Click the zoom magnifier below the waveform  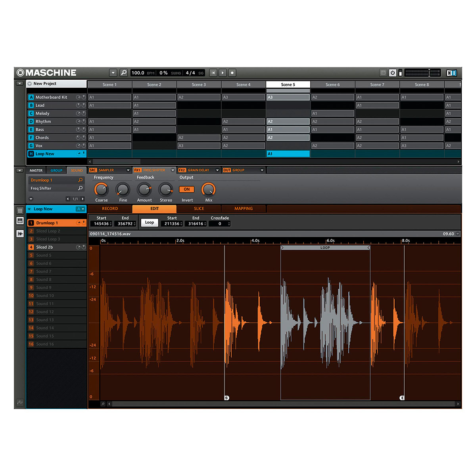(x=103, y=404)
